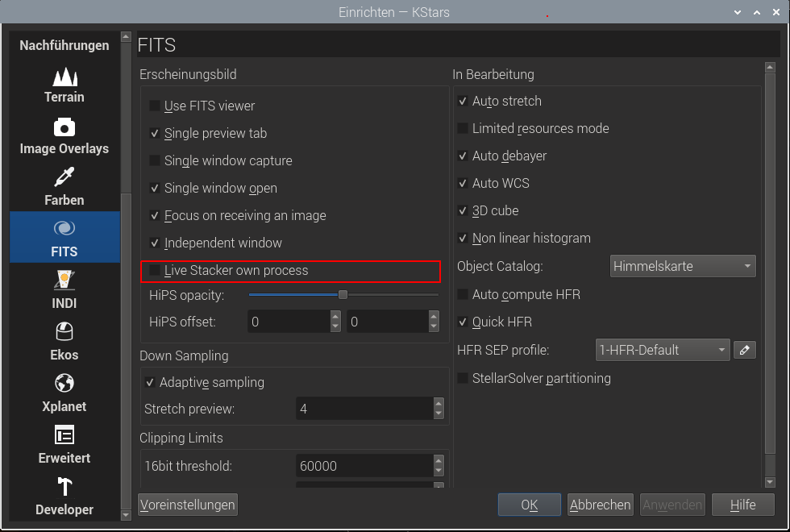Decrease second HiPS offset value
The height and width of the screenshot is (532, 790).
(x=434, y=327)
